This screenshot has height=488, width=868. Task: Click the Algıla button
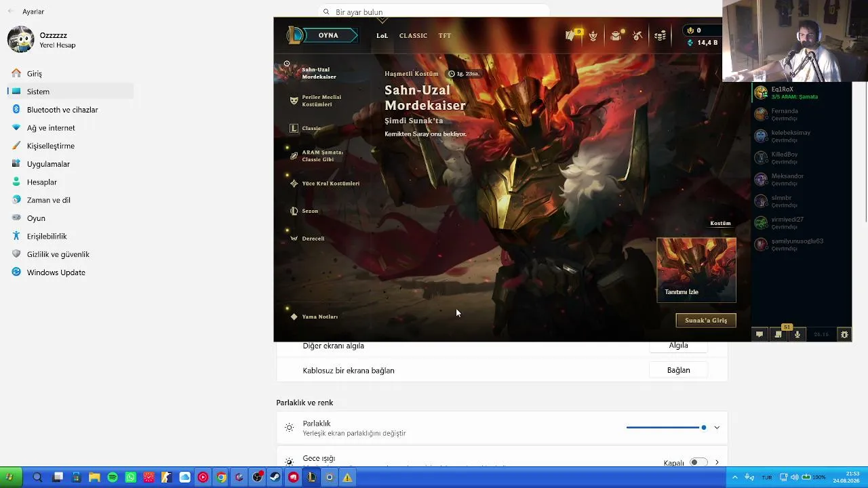[x=678, y=346]
